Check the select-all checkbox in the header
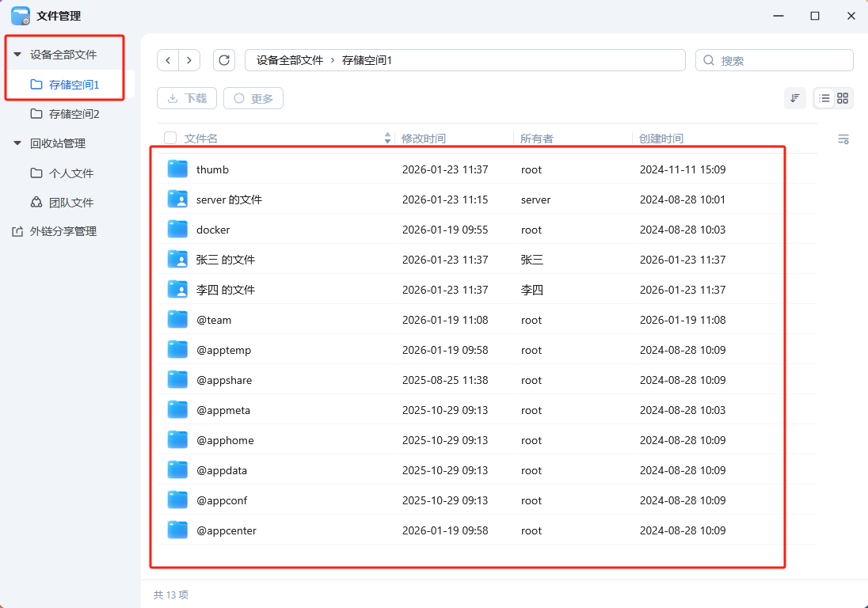Image resolution: width=868 pixels, height=608 pixels. (170, 137)
